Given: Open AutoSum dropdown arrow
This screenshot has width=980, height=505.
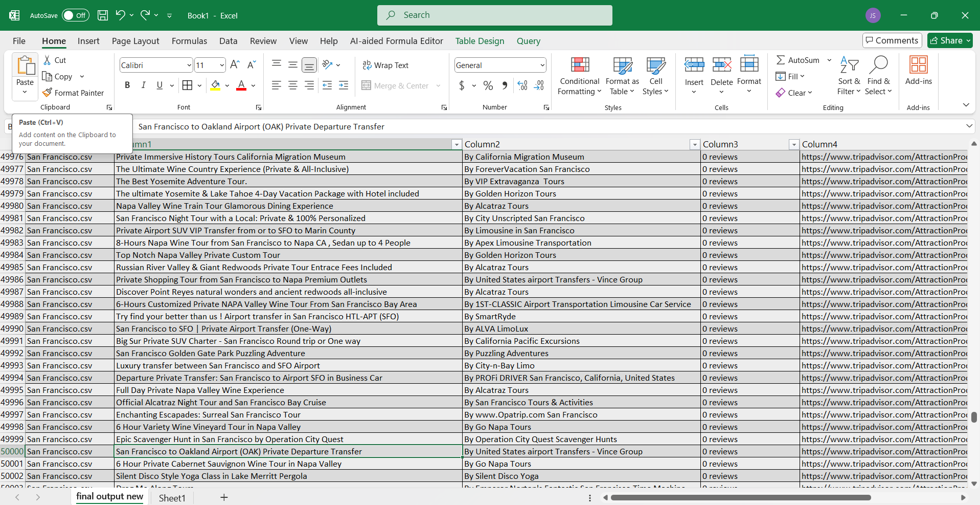Looking at the screenshot, I should click(x=829, y=60).
